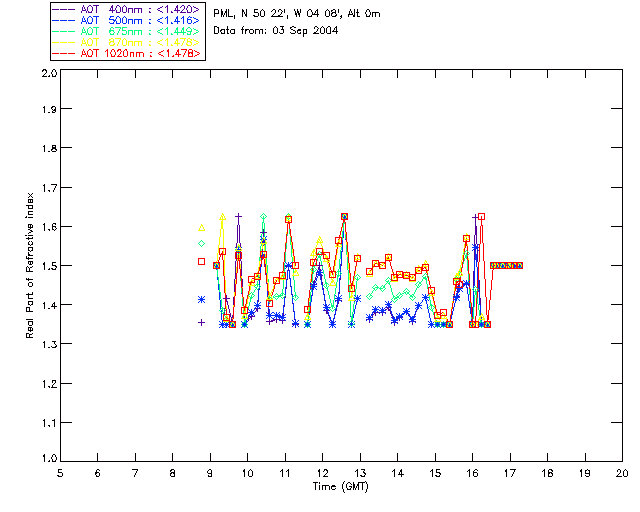This screenshot has height=512, width=640.
Task: Click the x-axis tick label 9
Action: click(210, 473)
